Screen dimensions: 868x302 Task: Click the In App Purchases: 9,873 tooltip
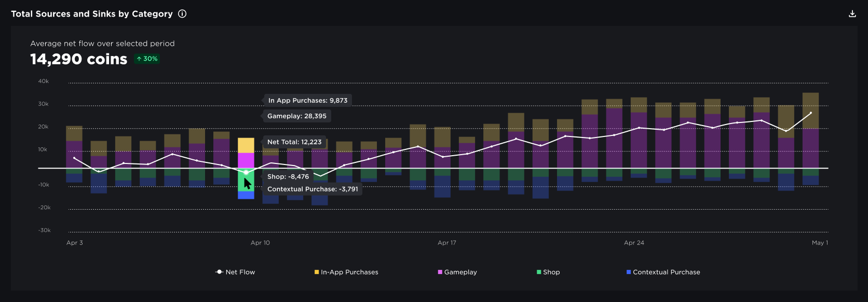click(x=308, y=100)
